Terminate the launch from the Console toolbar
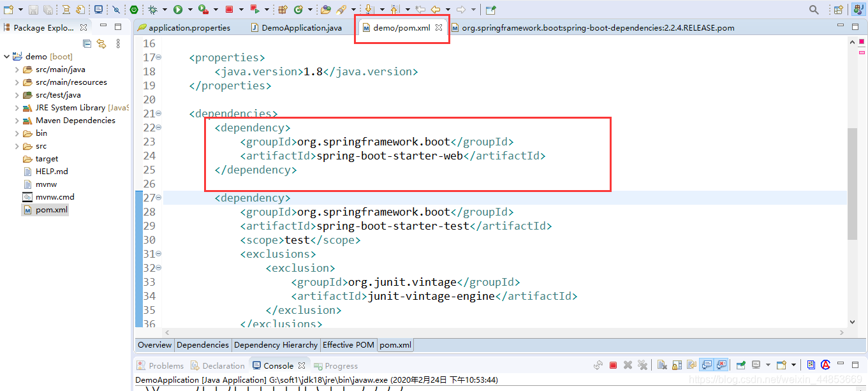The image size is (868, 391). pos(613,365)
